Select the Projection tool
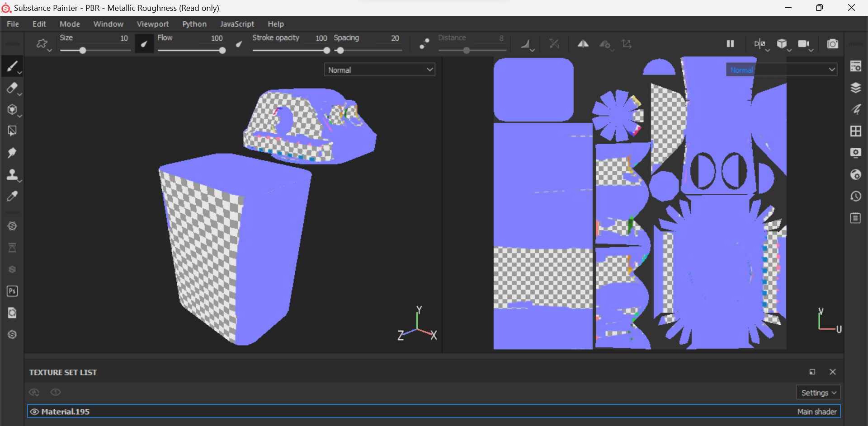868x426 pixels. pos(12,110)
